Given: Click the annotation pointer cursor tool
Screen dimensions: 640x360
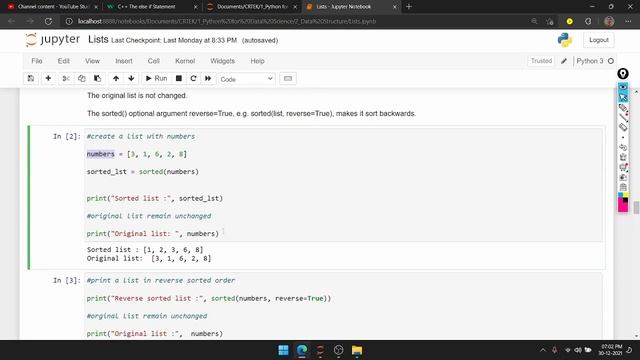Looking at the screenshot, I should coord(623,97).
